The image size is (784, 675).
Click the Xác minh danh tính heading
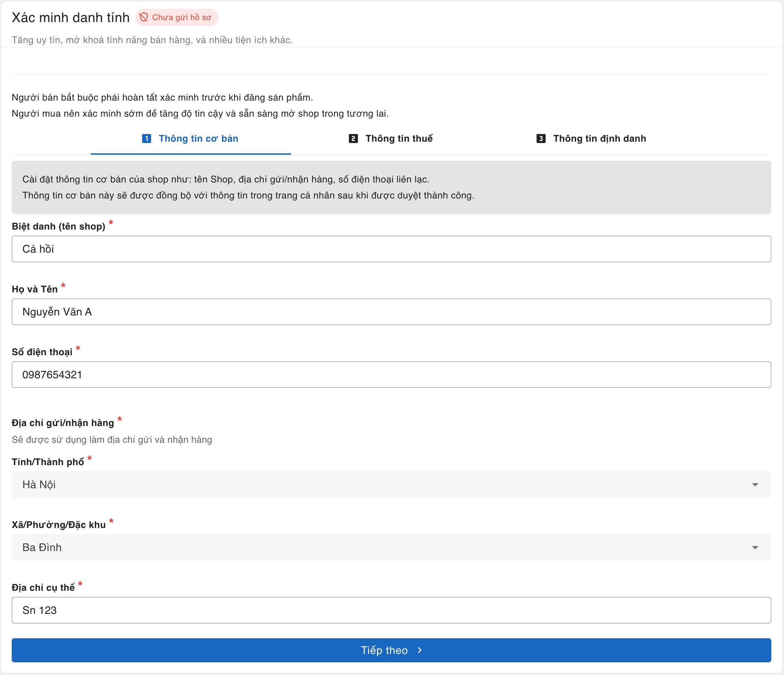pyautogui.click(x=71, y=17)
